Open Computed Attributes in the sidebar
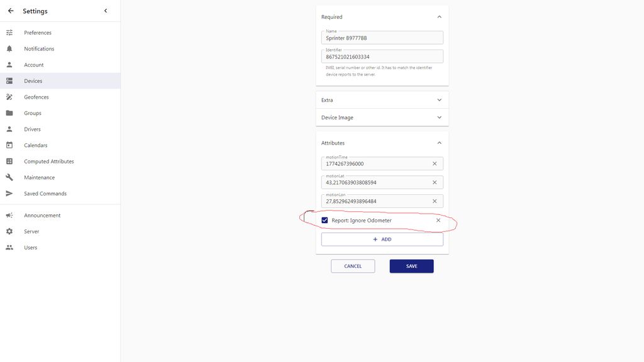This screenshot has width=644, height=362. pos(49,162)
